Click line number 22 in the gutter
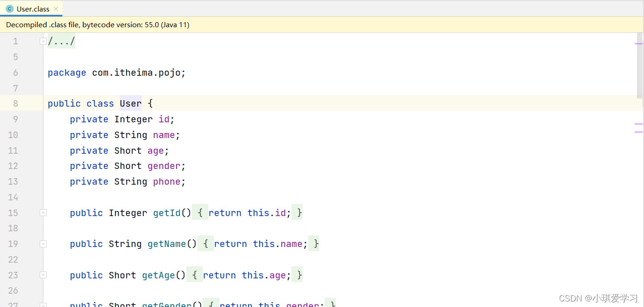Viewport: 644px width, 307px height. click(13, 259)
